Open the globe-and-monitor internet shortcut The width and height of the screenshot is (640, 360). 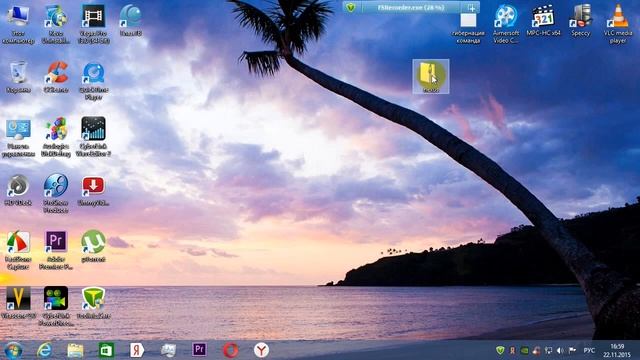56,24
